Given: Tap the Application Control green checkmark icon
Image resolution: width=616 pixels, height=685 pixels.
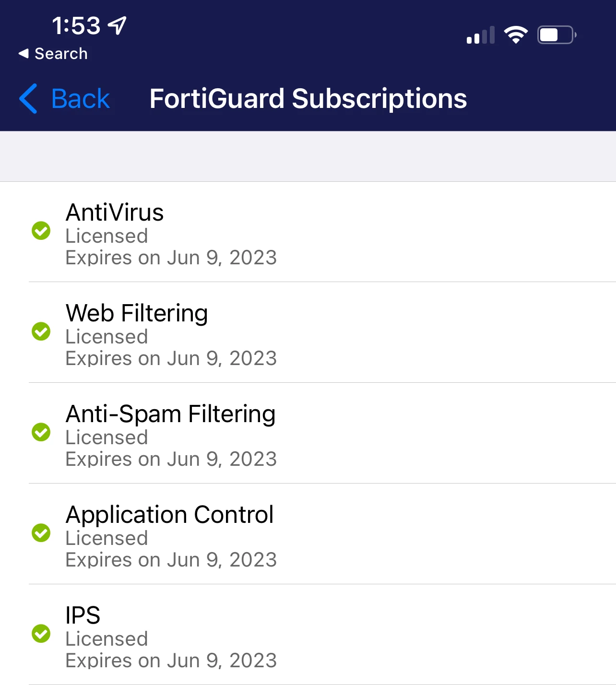Looking at the screenshot, I should click(x=41, y=533).
